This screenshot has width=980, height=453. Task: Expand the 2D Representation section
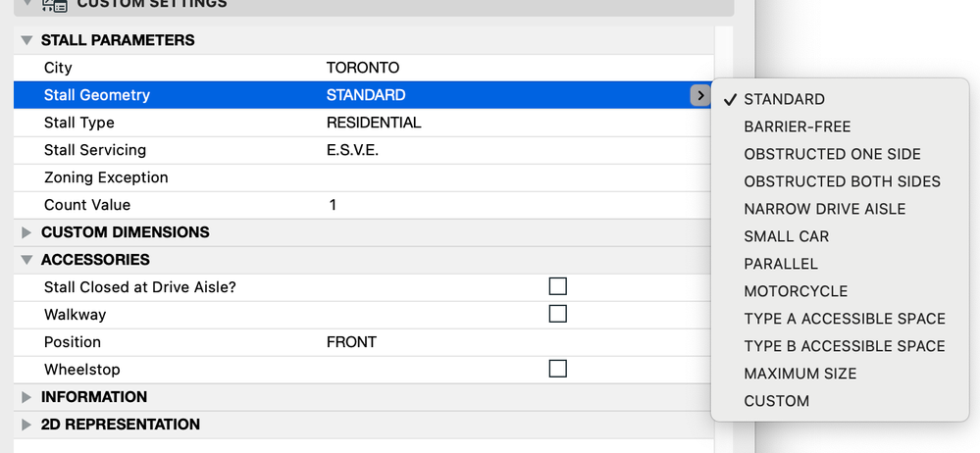coord(26,425)
